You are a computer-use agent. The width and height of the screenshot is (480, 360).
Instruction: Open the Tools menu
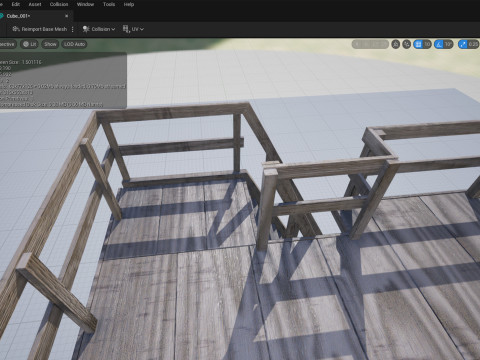(x=109, y=4)
